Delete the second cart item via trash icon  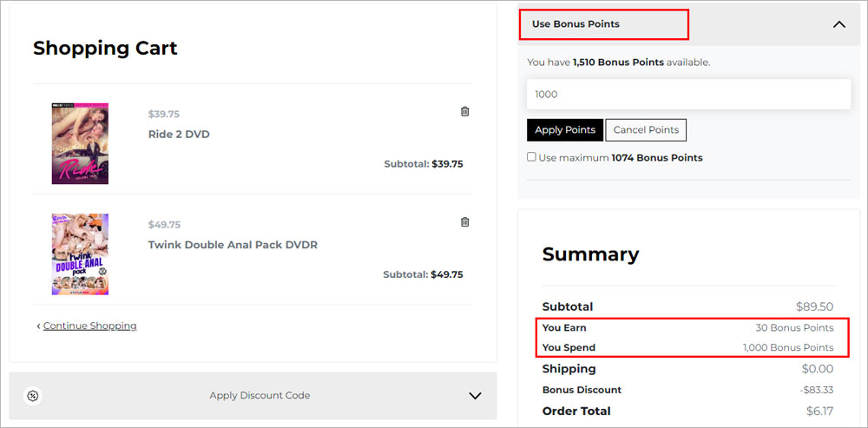pyautogui.click(x=464, y=222)
